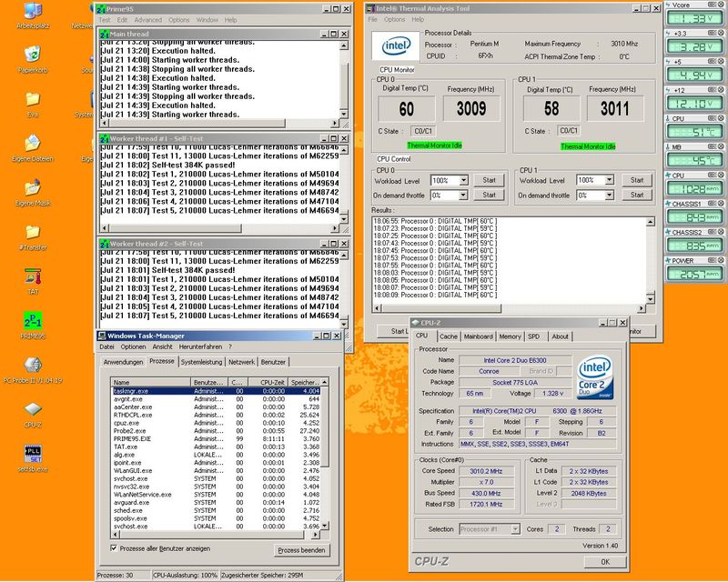The height and width of the screenshot is (582, 728).
Task: Select the cpuz.exe process row
Action: click(216, 423)
